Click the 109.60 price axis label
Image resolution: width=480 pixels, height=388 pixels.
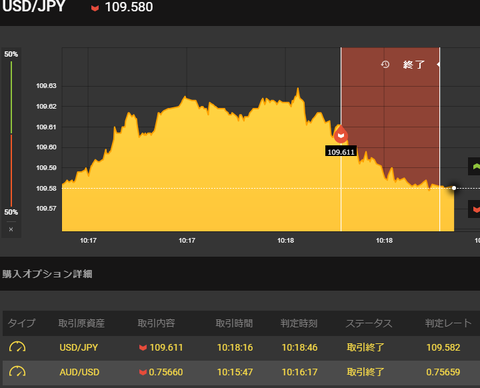coord(46,147)
